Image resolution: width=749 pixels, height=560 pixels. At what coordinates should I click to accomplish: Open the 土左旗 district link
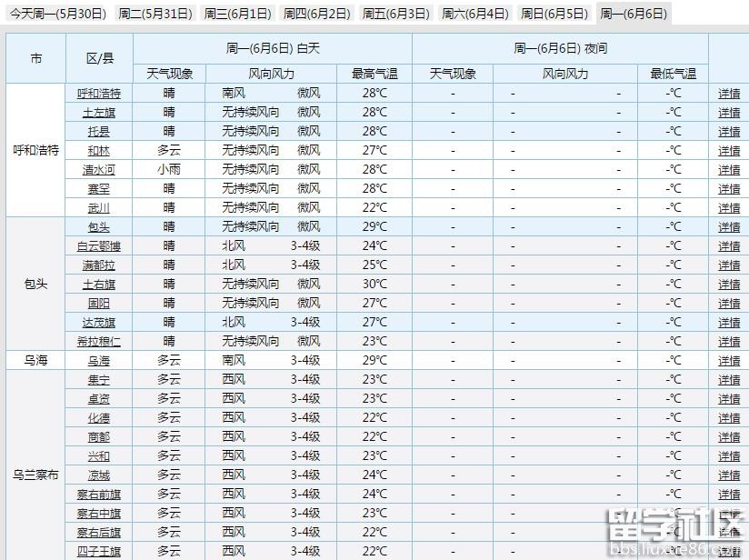pyautogui.click(x=99, y=113)
